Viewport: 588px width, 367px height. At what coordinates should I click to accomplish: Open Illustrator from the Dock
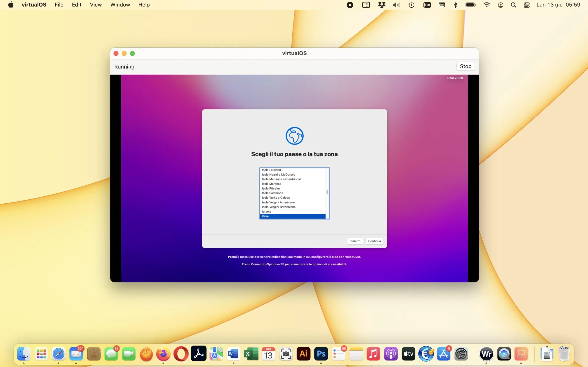tap(303, 354)
